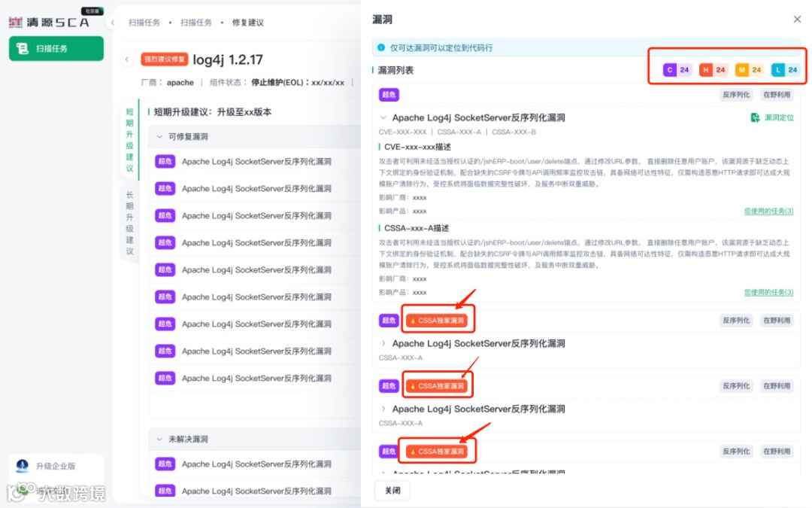
Task: Filter by Low L 24 badge
Action: pyautogui.click(x=785, y=69)
